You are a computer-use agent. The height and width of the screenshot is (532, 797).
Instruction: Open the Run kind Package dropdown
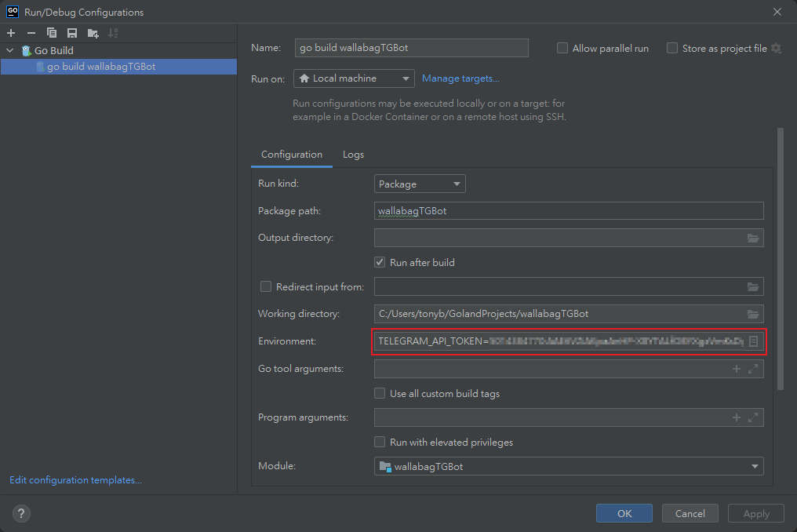point(420,184)
